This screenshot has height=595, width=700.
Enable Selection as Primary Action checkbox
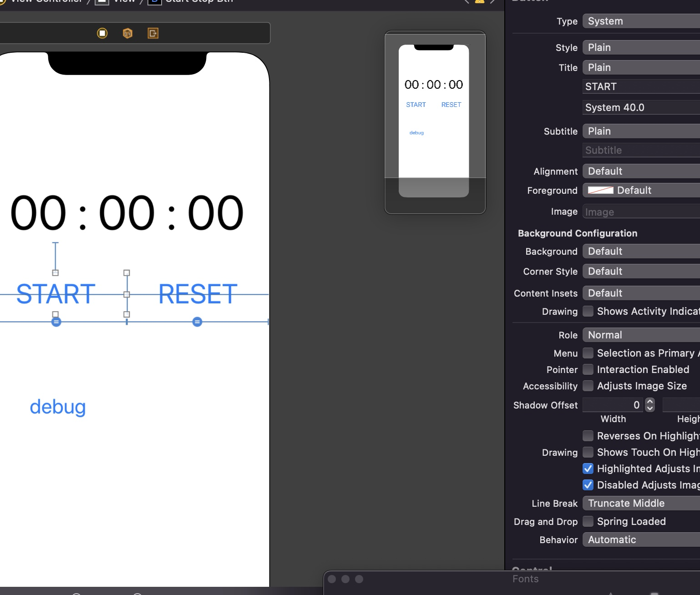click(x=588, y=353)
